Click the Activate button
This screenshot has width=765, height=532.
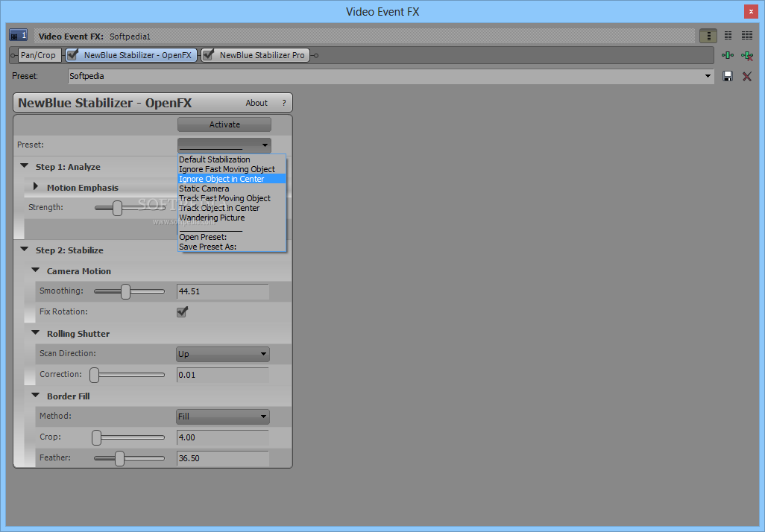pos(224,124)
